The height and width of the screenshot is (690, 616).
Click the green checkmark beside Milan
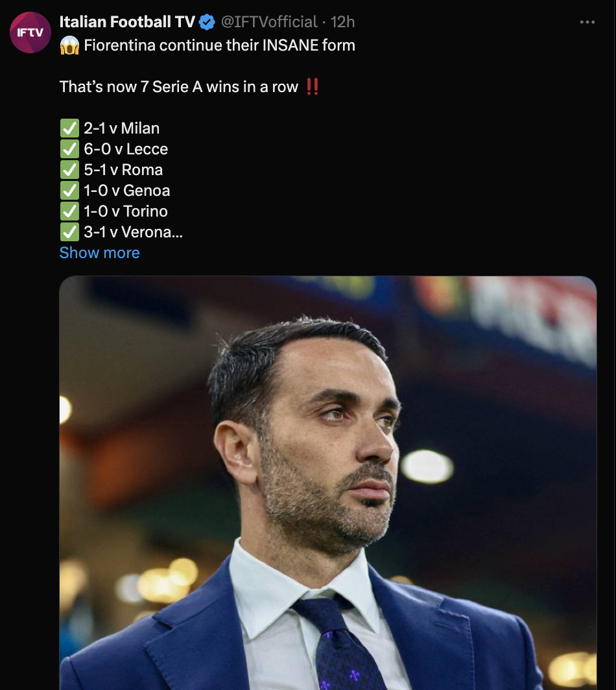pyautogui.click(x=69, y=128)
